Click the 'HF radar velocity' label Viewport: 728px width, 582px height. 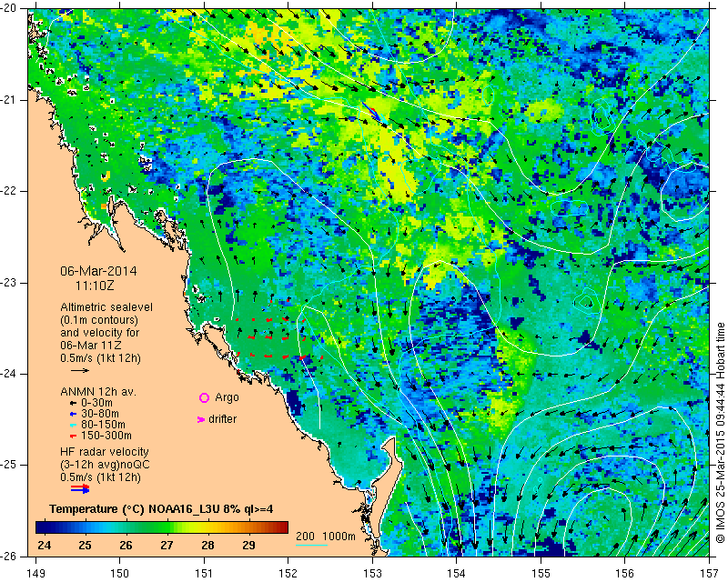[x=105, y=452]
